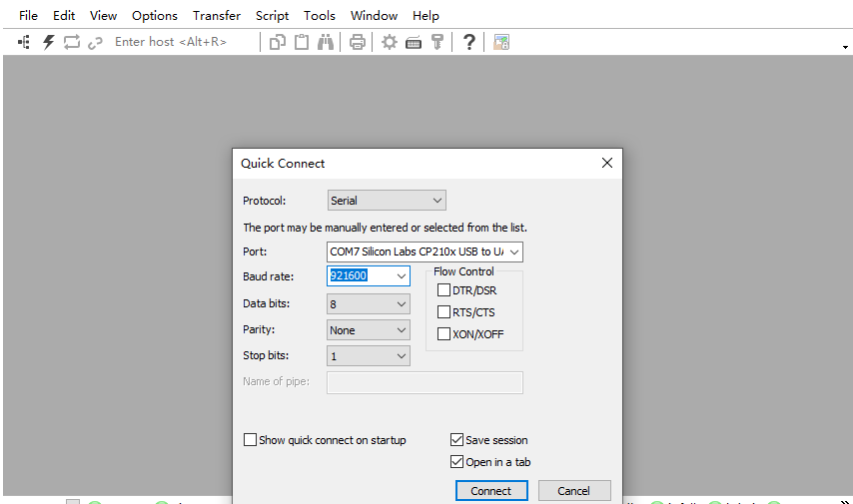This screenshot has width=853, height=504.
Task: Click the Find binoculars icon
Action: (326, 42)
